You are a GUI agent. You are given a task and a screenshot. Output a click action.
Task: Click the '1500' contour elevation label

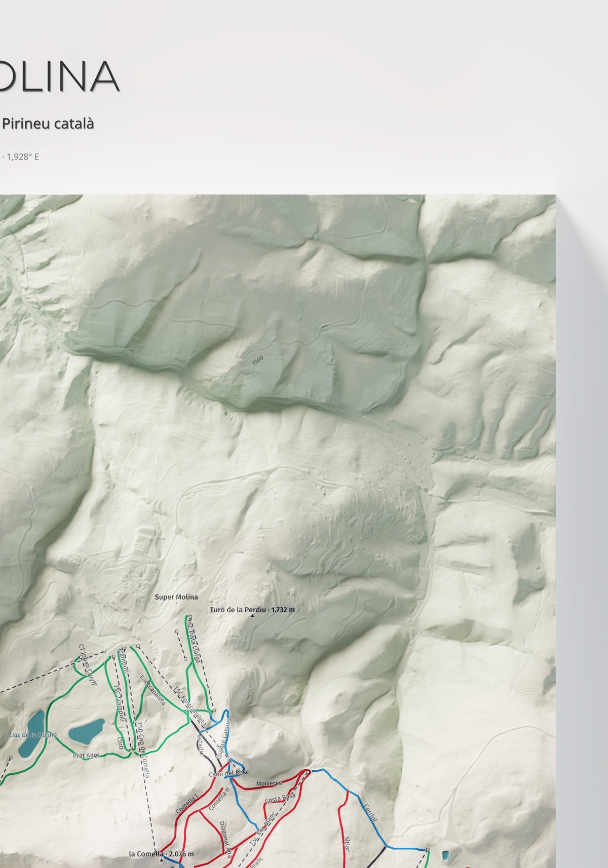(257, 360)
